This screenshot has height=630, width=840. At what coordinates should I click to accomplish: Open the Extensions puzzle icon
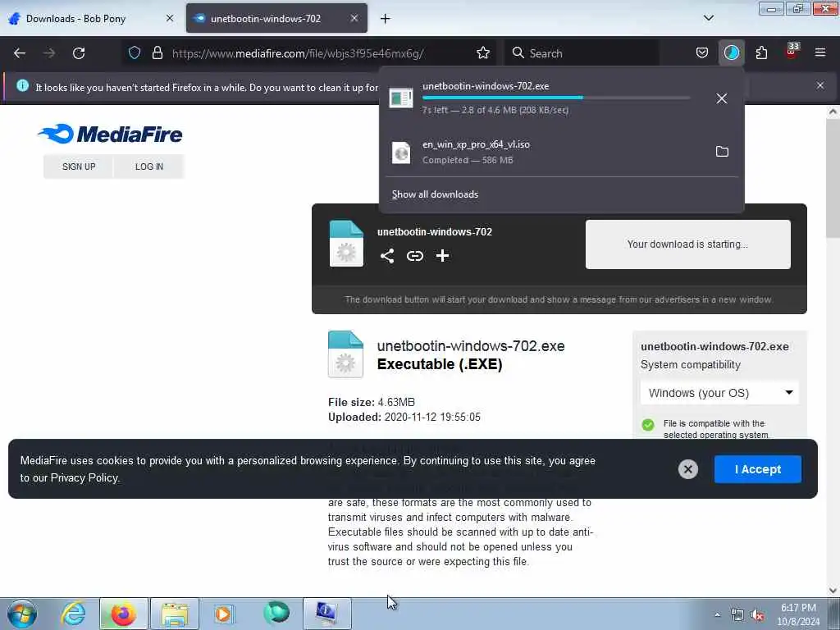761,53
